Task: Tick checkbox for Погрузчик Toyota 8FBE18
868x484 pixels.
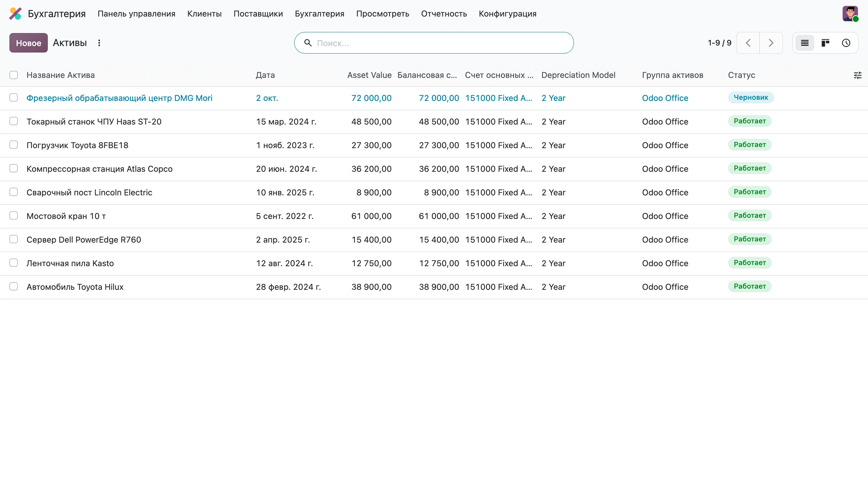Action: coord(14,145)
